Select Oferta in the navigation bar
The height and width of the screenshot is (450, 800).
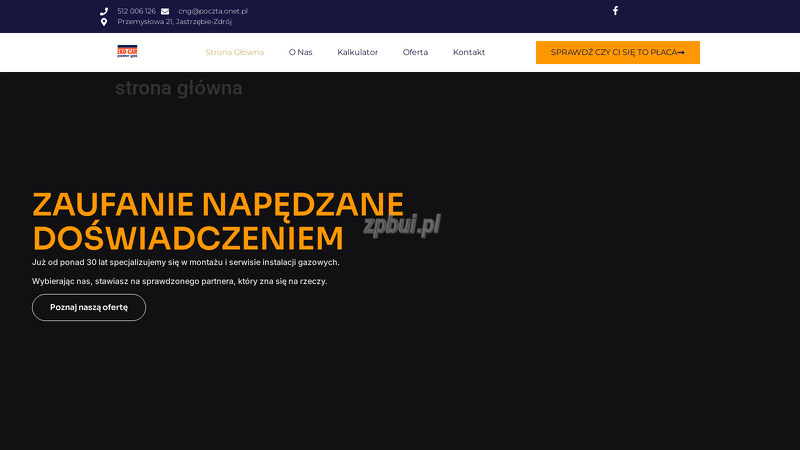(415, 52)
